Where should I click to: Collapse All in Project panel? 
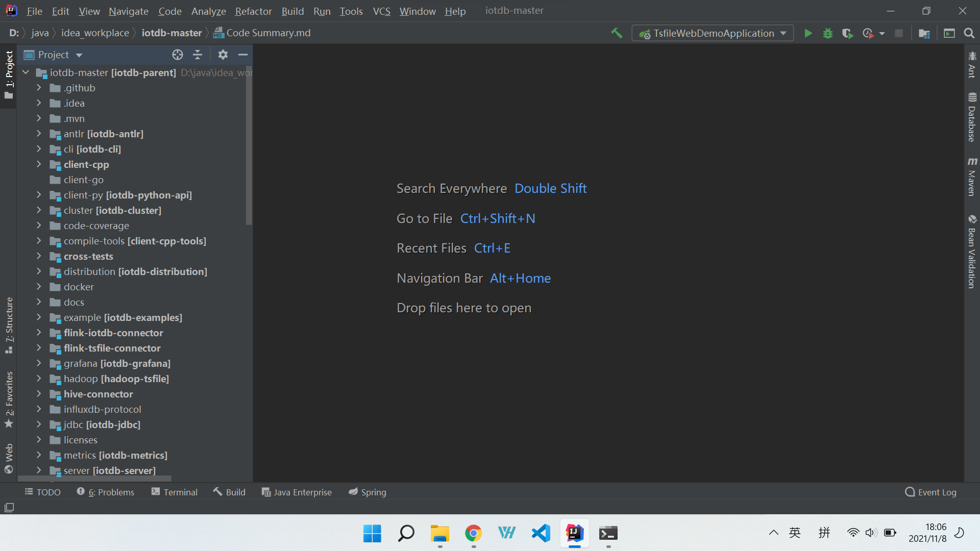197,55
